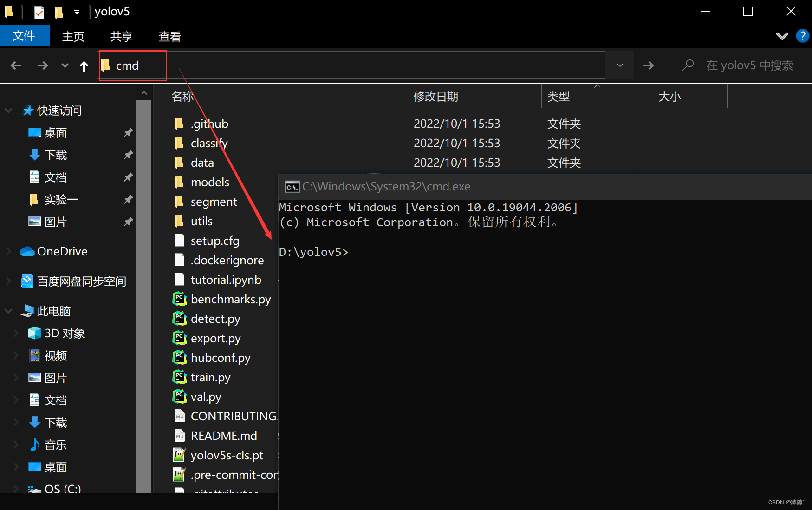Click the Go to arrow button
The width and height of the screenshot is (812, 510).
649,65
